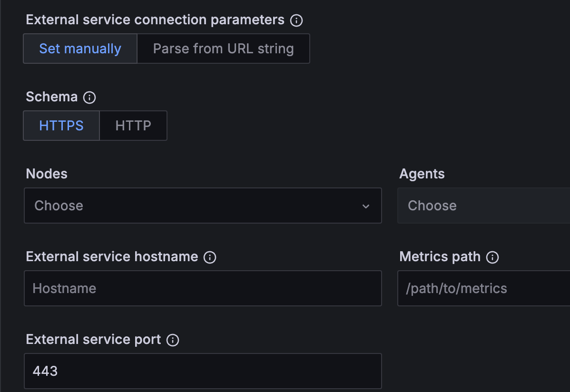Click the Schema section heading

52,97
